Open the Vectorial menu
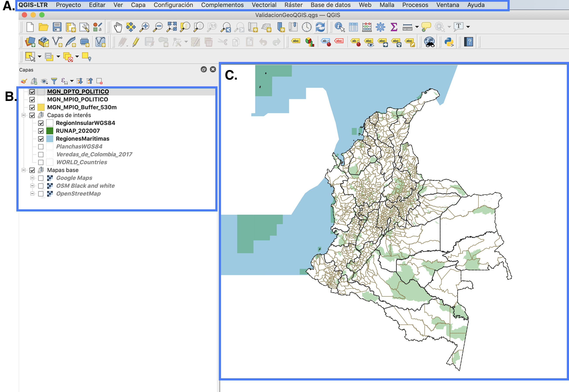The image size is (569, 392). (264, 5)
